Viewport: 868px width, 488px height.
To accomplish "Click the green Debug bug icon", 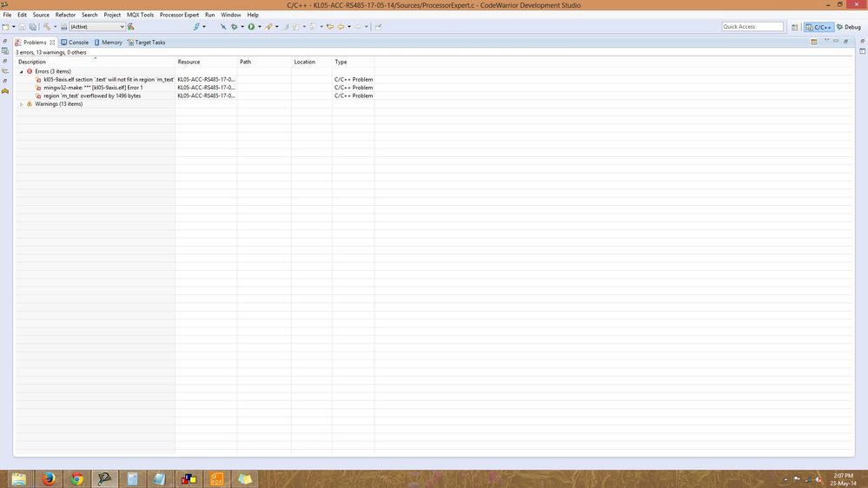I will pos(235,27).
